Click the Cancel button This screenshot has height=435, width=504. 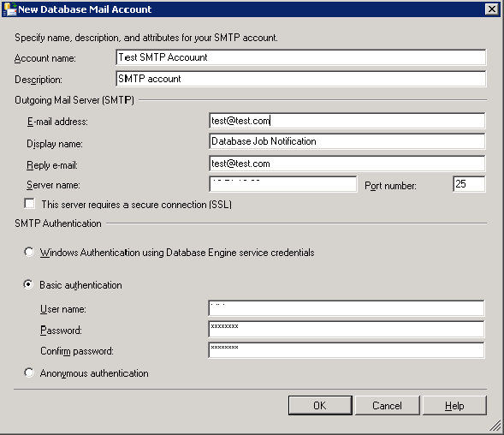(x=388, y=405)
